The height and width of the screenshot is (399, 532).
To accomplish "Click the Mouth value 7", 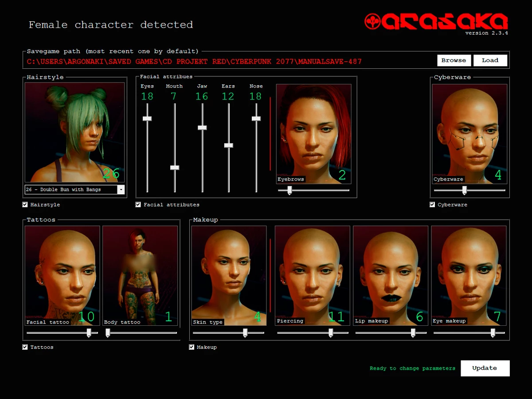I will [x=174, y=96].
